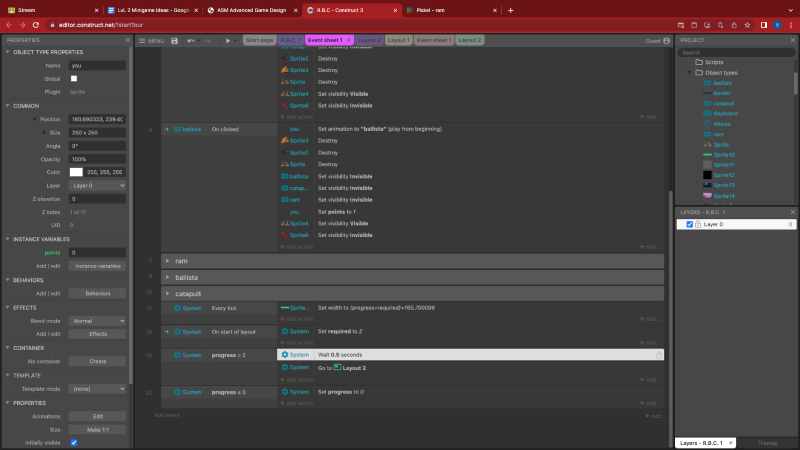Select the Mouse object in project tree

pos(721,123)
